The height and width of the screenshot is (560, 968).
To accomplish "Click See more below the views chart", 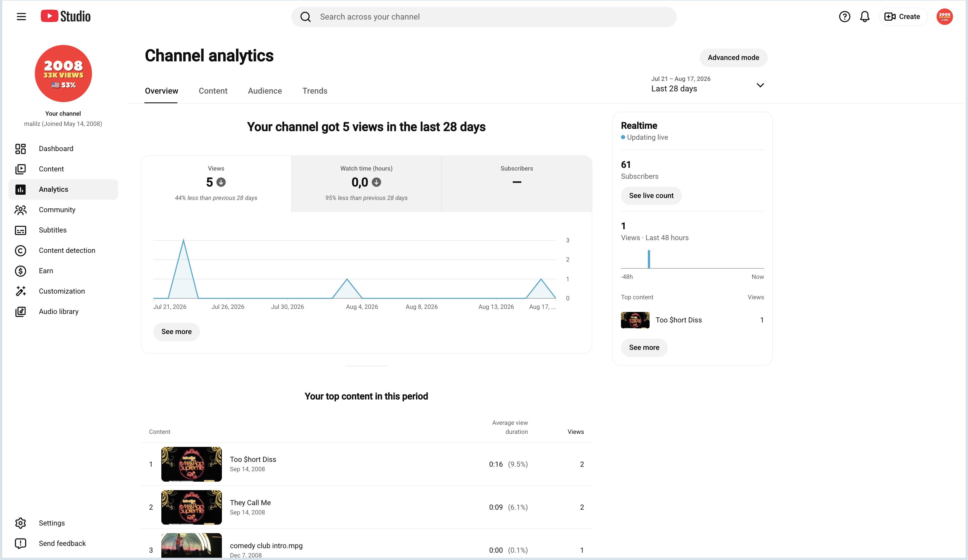I will (x=176, y=332).
